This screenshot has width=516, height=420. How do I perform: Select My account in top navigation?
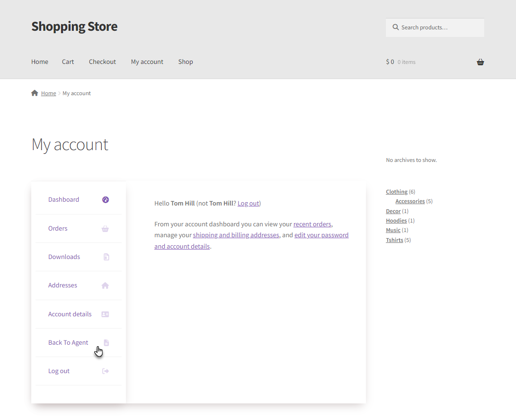(147, 62)
